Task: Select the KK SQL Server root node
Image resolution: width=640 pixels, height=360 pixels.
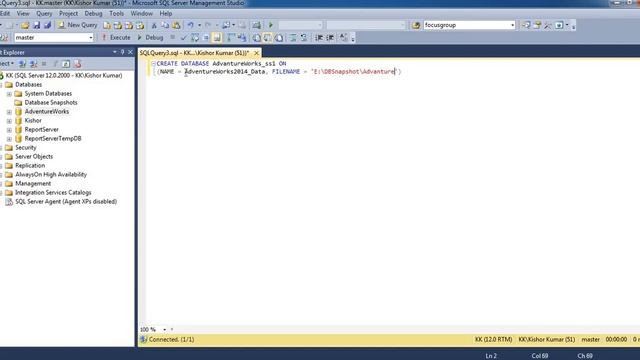Action: pyautogui.click(x=64, y=76)
